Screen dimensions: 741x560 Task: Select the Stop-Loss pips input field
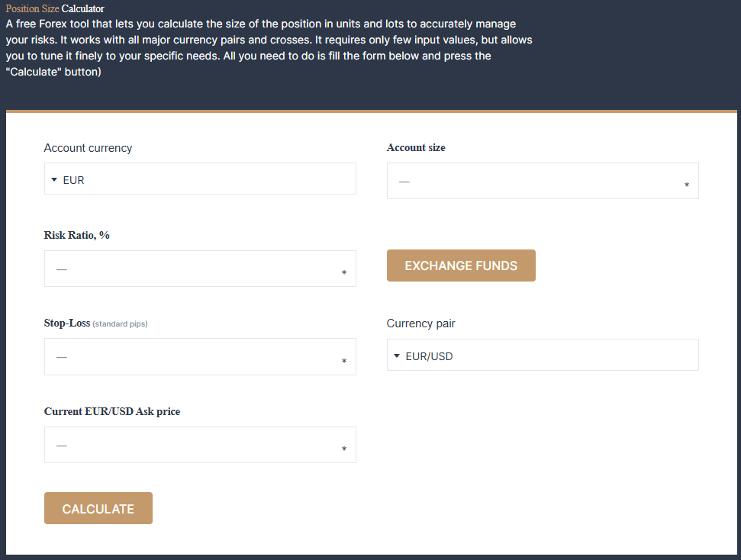[x=200, y=357]
